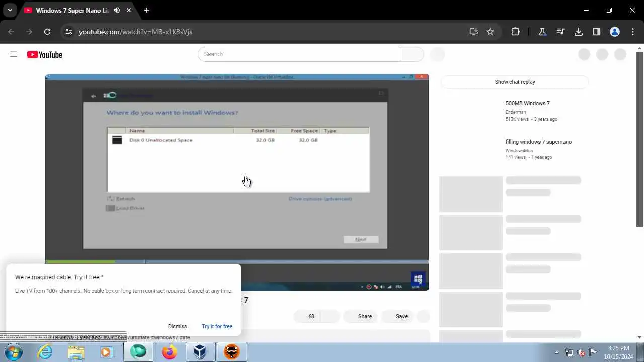
Task: Show Chrome downloads
Action: click(x=579, y=32)
